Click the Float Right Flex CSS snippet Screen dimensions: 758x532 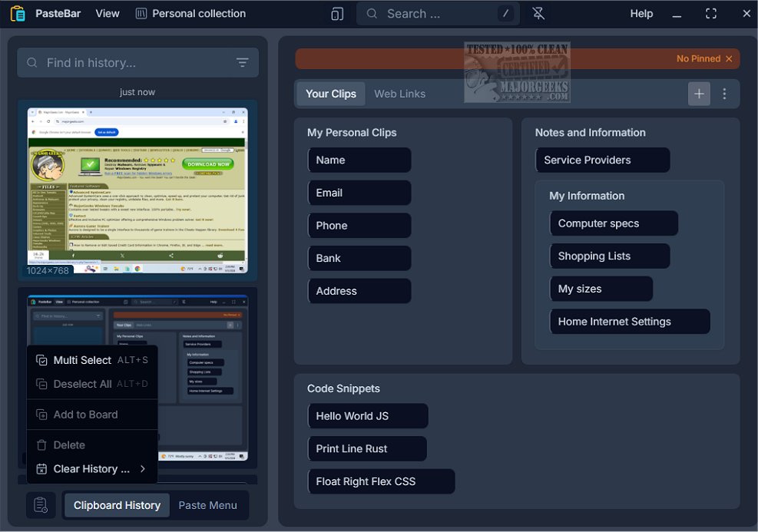(382, 482)
